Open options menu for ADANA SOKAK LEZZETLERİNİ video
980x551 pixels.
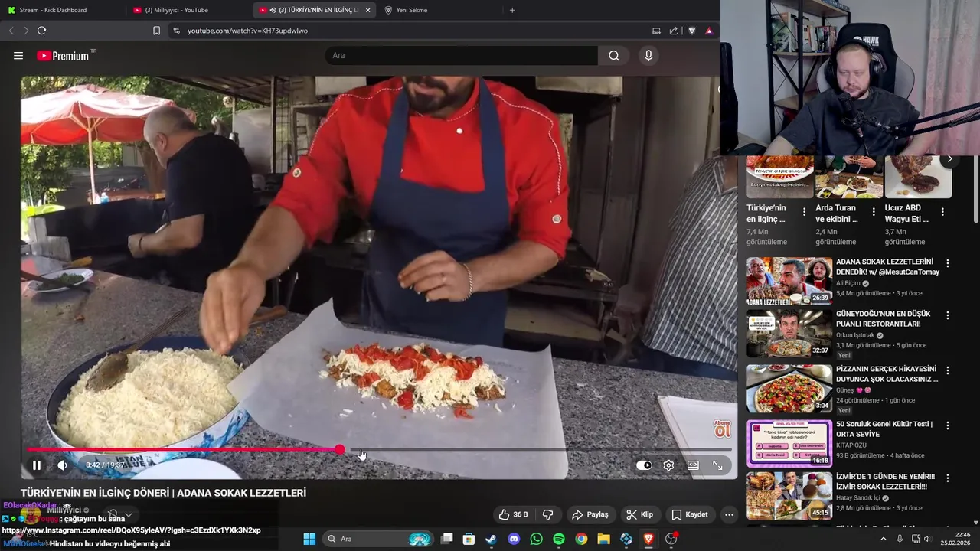point(948,263)
